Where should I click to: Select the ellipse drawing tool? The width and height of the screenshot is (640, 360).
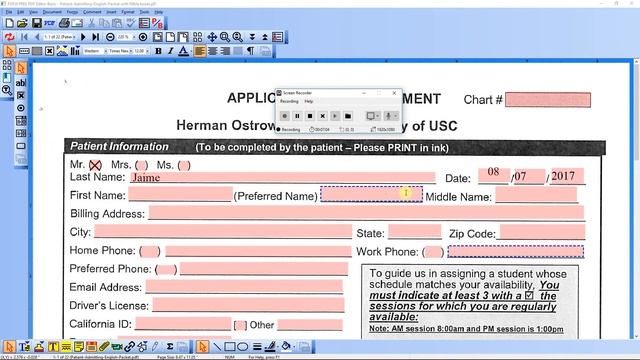coord(243,347)
